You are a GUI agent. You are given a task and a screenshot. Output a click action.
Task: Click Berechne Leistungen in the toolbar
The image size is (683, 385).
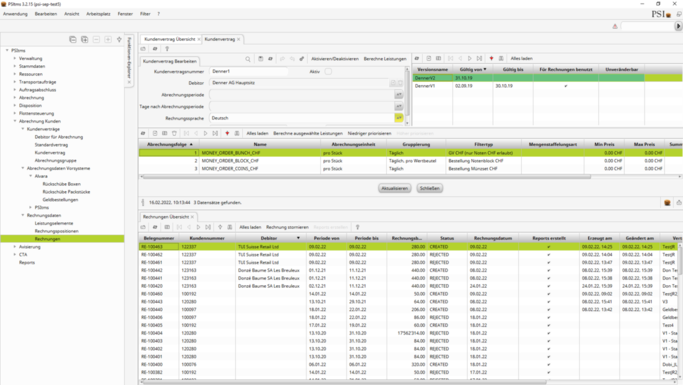(385, 59)
